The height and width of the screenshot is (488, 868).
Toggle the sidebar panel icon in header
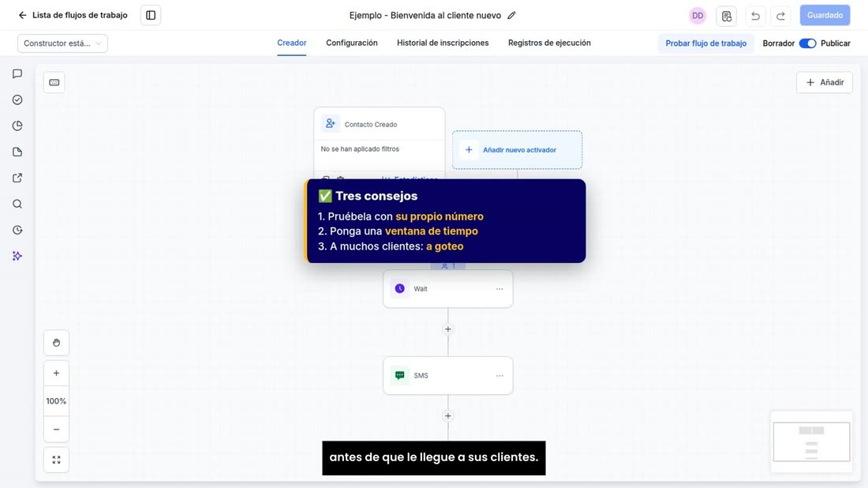coord(151,16)
